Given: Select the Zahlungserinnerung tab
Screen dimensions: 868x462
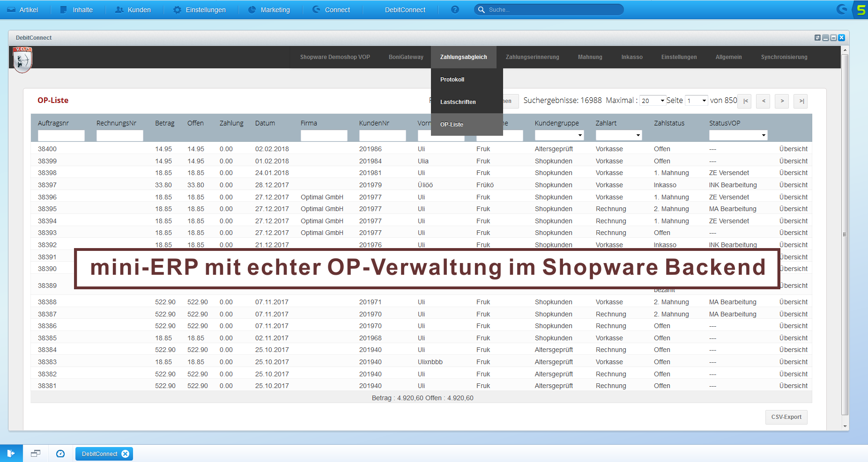Looking at the screenshot, I should click(x=533, y=57).
